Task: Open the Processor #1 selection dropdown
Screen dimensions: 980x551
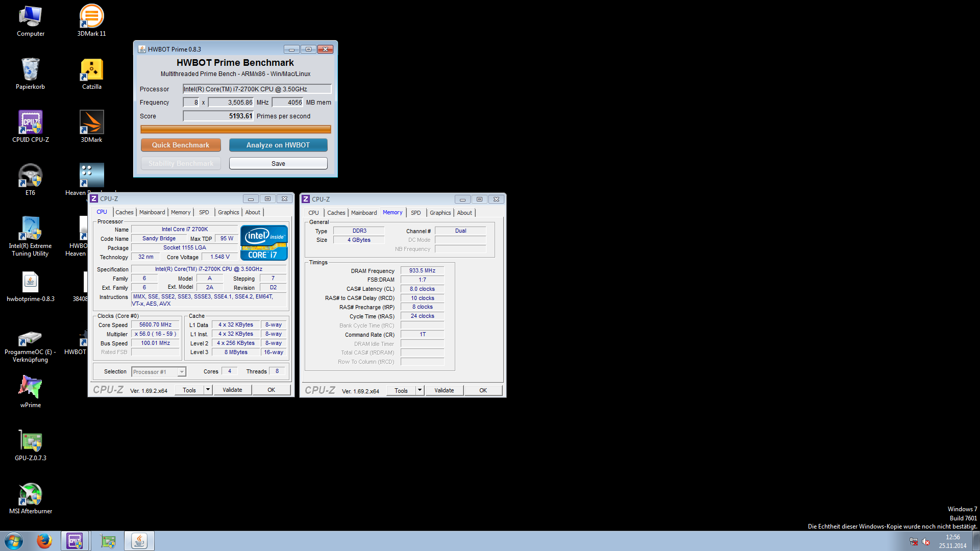Action: coord(159,372)
